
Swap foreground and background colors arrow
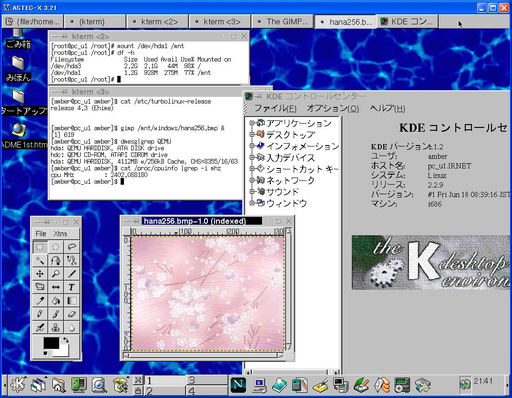pos(66,340)
